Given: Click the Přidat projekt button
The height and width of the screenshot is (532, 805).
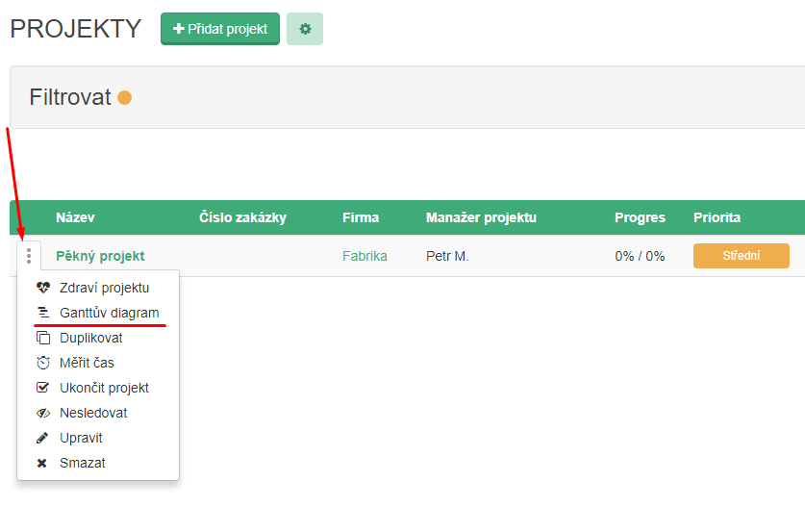Looking at the screenshot, I should (220, 29).
